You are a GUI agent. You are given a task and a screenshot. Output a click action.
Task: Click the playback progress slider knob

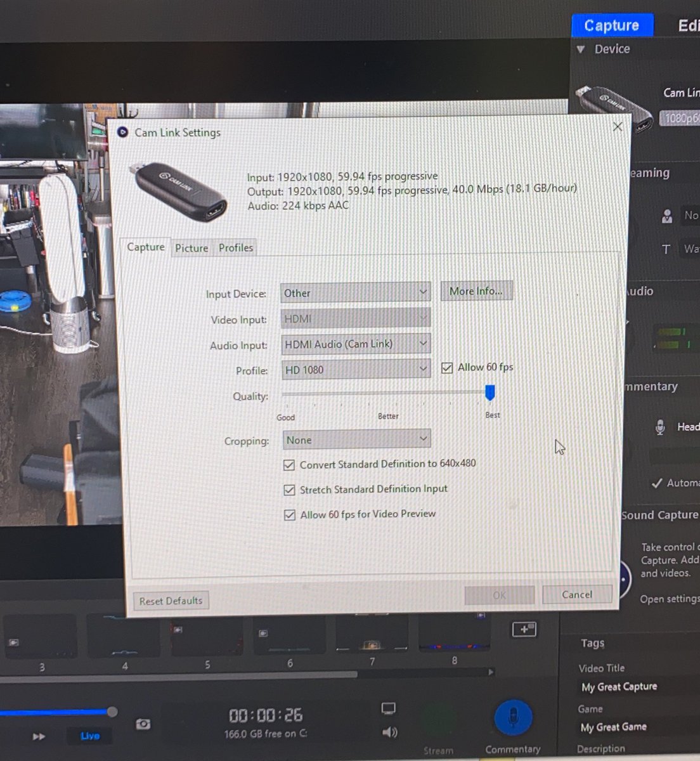pyautogui.click(x=112, y=712)
